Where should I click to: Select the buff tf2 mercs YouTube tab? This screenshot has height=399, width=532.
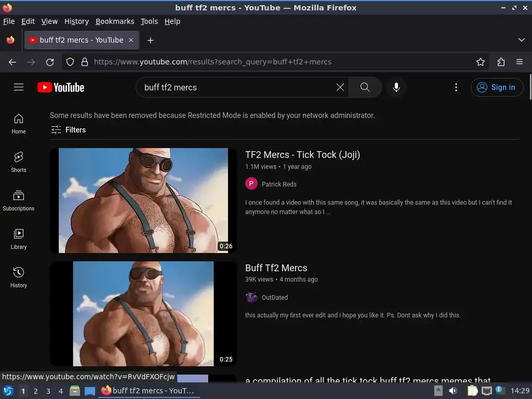82,40
